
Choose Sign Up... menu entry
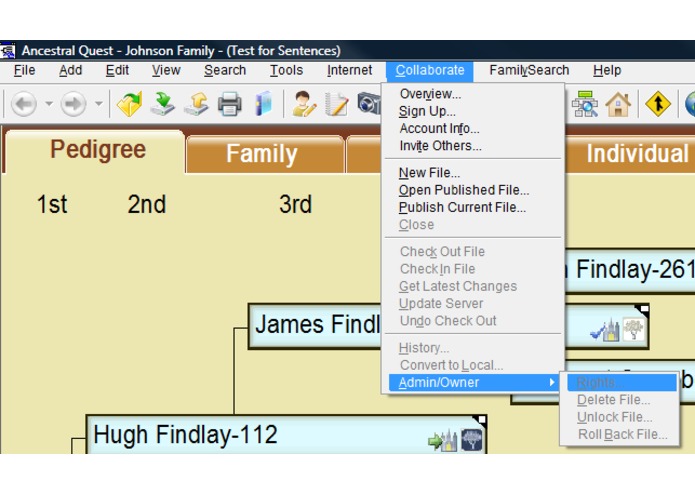(x=473, y=111)
